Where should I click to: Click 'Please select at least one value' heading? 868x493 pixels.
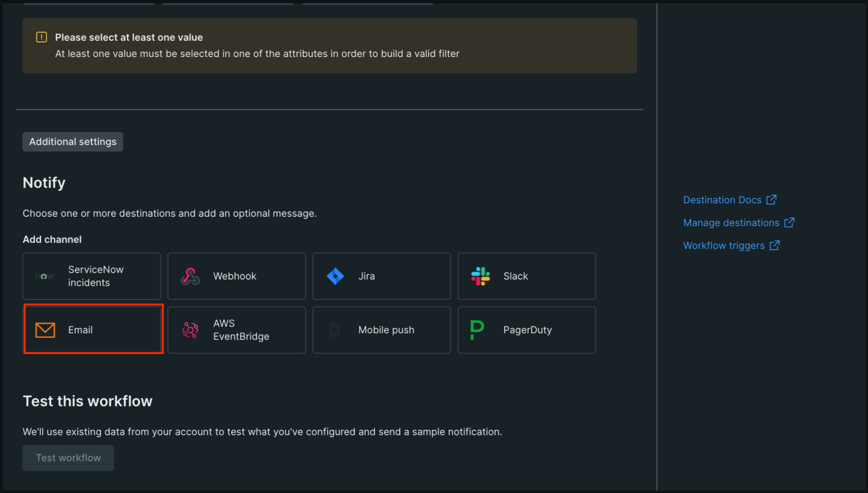click(x=129, y=37)
